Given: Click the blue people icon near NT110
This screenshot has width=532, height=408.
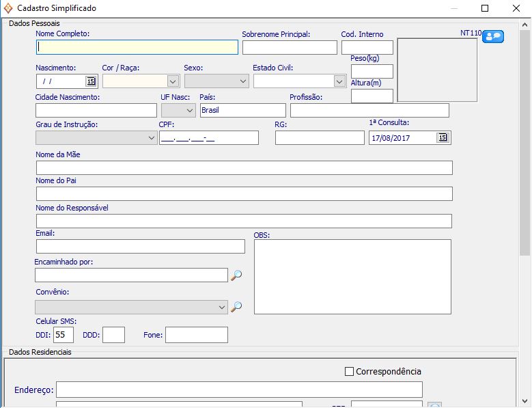Looking at the screenshot, I should coord(492,37).
